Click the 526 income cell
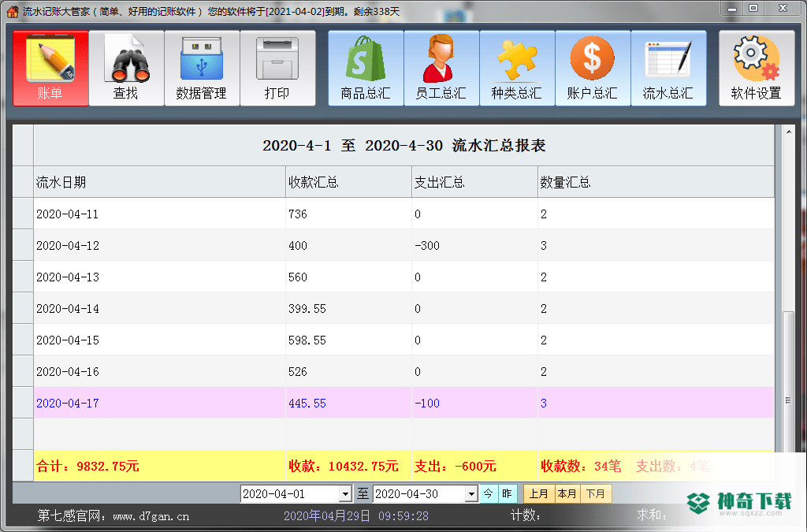Screen dimensions: 807x532 349,371
